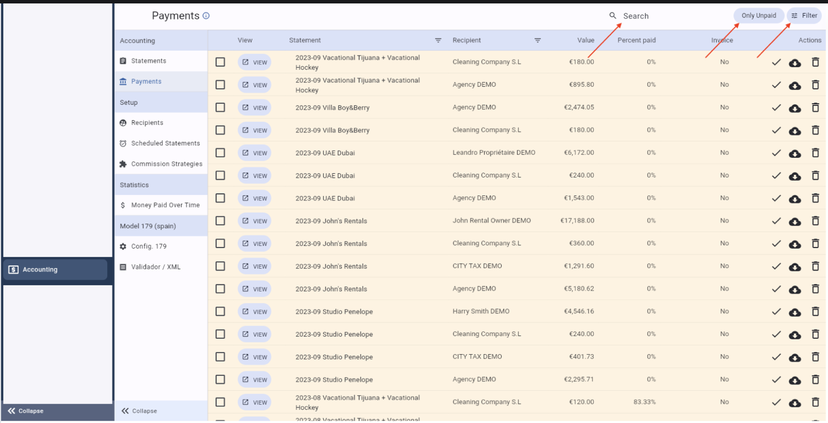Open the Statement column filter
This screenshot has width=828, height=423.
(x=438, y=40)
